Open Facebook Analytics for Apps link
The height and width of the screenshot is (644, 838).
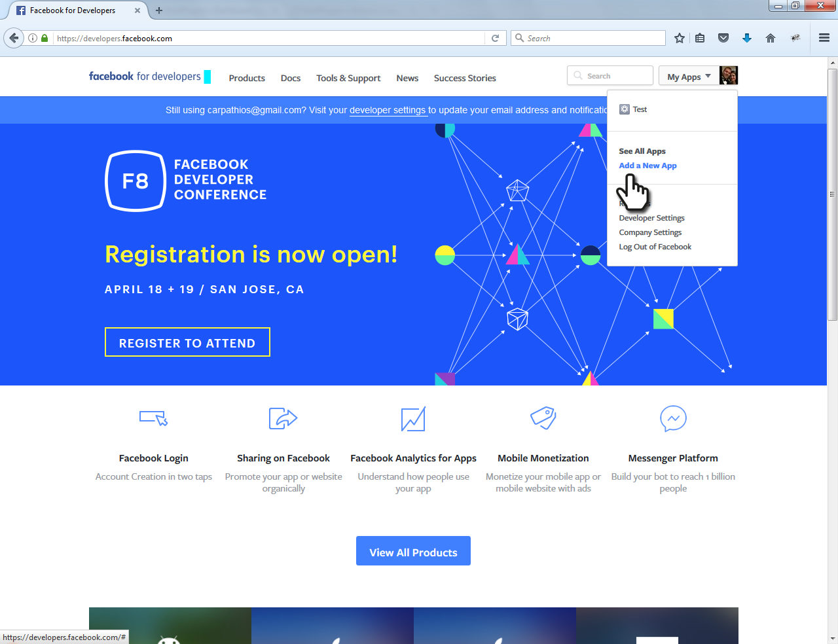point(413,458)
